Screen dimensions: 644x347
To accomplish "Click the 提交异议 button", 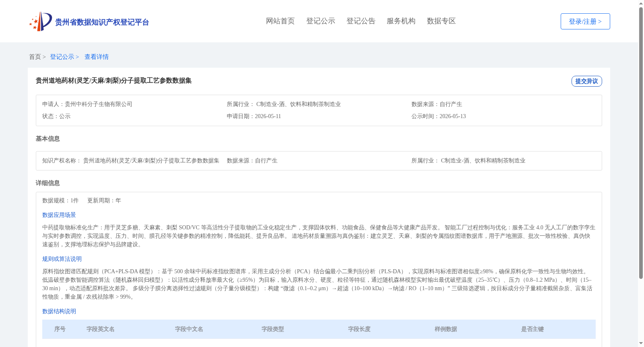I will (x=586, y=81).
